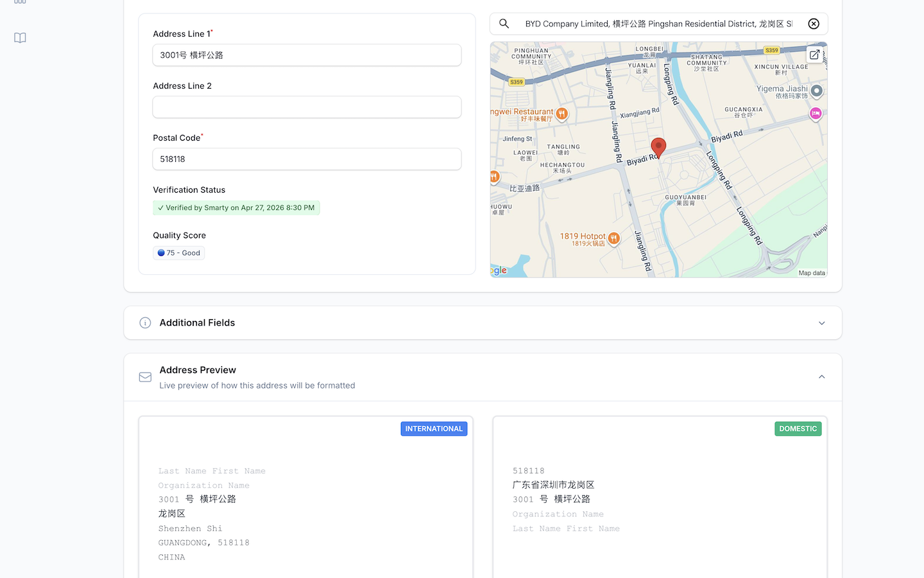Select the Yigema Jiashi map marker

(816, 91)
